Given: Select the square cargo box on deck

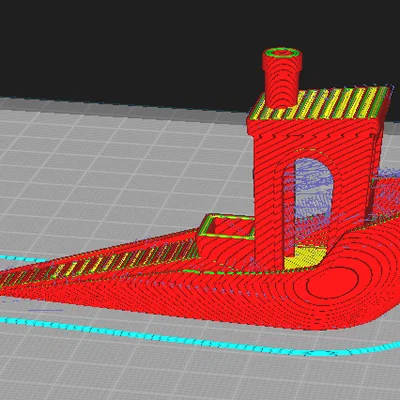Looking at the screenshot, I should tap(226, 227).
